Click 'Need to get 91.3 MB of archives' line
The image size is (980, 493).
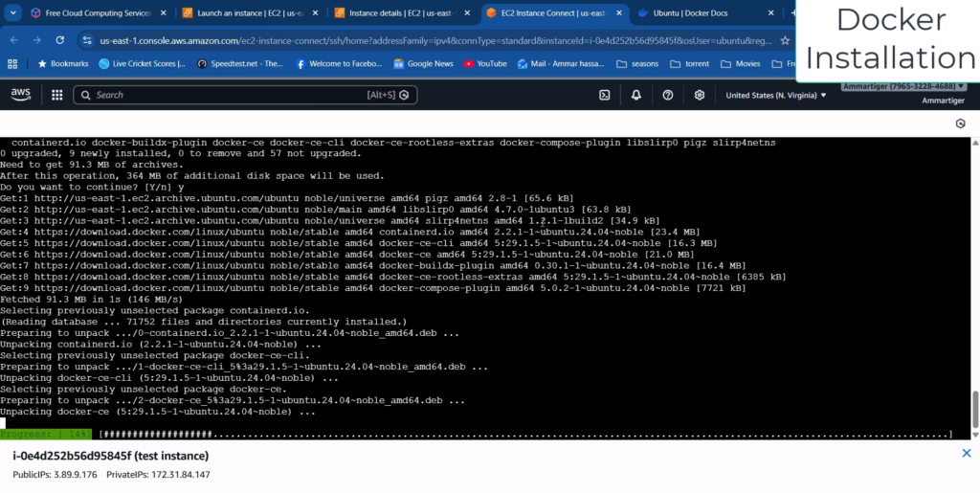[x=92, y=165]
